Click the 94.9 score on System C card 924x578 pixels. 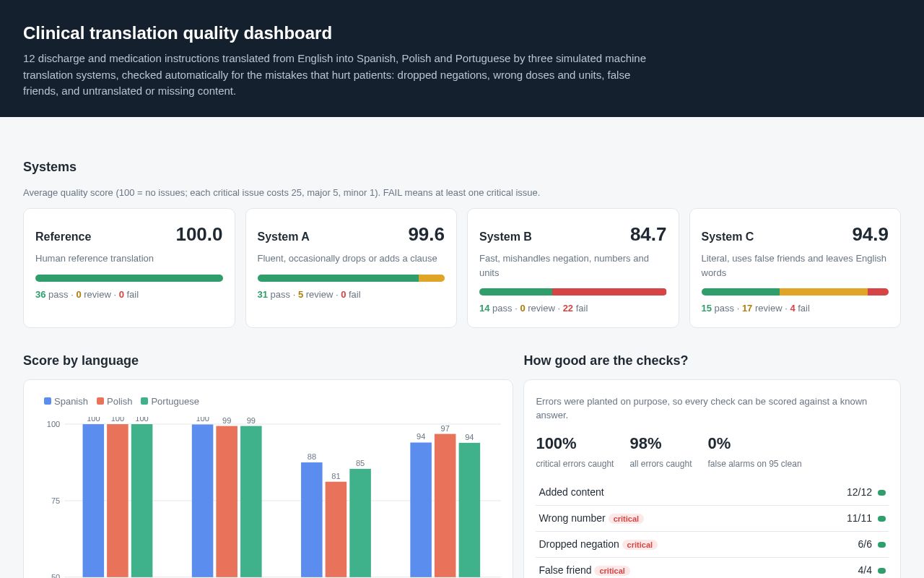pyautogui.click(x=870, y=234)
